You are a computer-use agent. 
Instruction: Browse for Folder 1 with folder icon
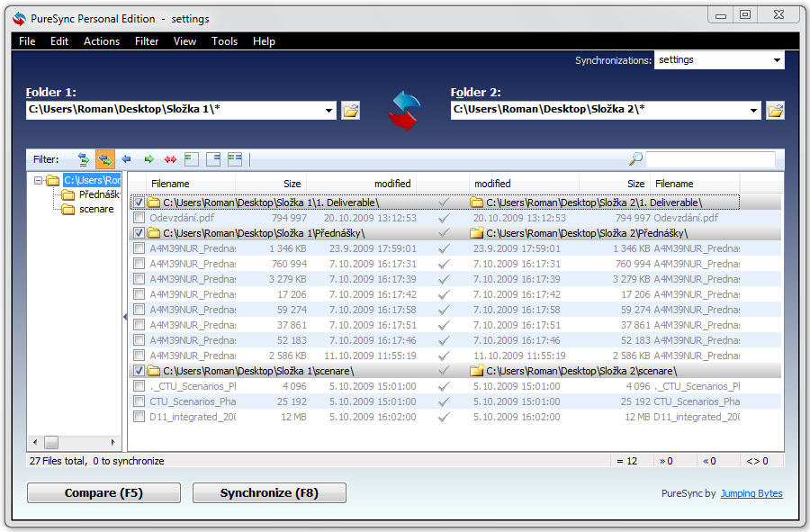[x=351, y=111]
